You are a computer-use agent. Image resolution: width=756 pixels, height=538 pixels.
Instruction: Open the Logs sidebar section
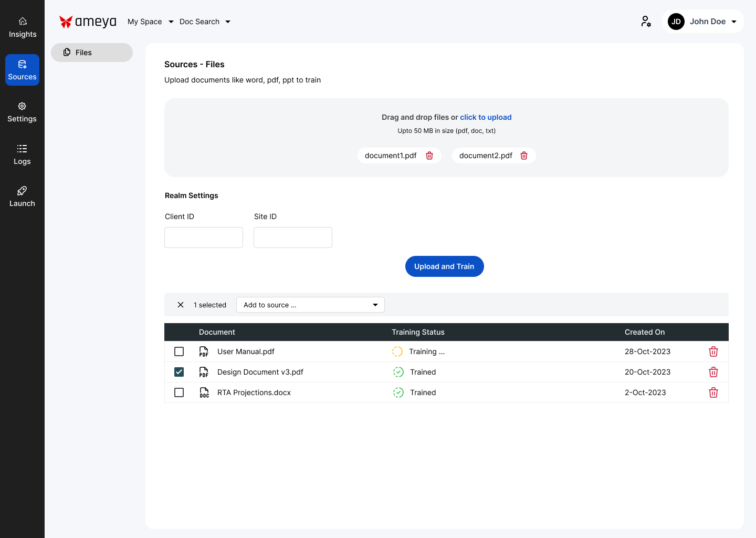22,154
